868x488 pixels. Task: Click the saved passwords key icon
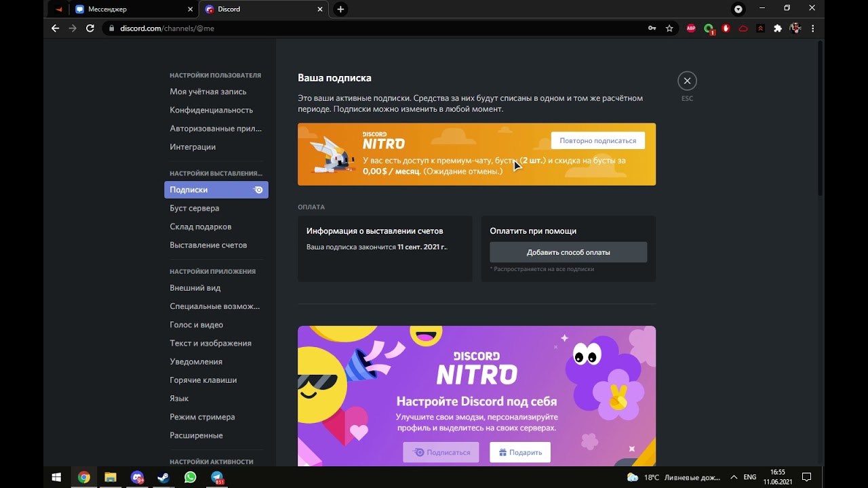click(652, 28)
